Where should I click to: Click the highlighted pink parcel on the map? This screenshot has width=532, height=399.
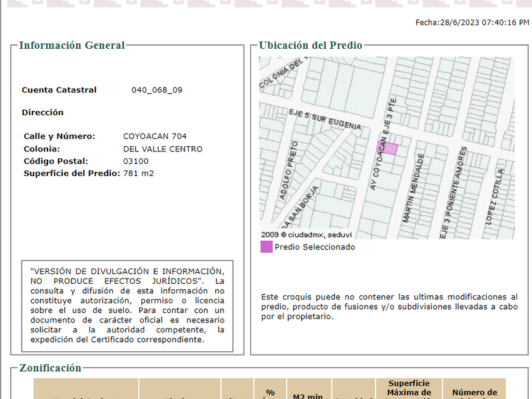(389, 148)
